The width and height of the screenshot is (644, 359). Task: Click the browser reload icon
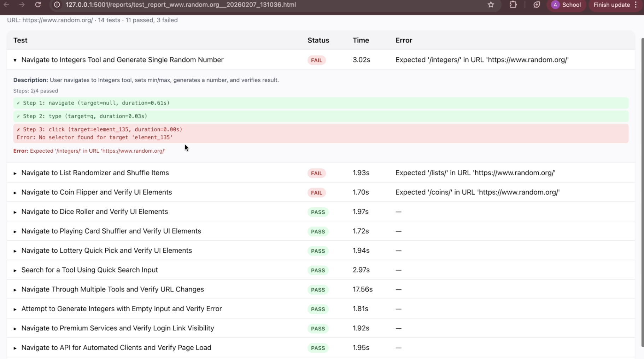pyautogui.click(x=38, y=5)
